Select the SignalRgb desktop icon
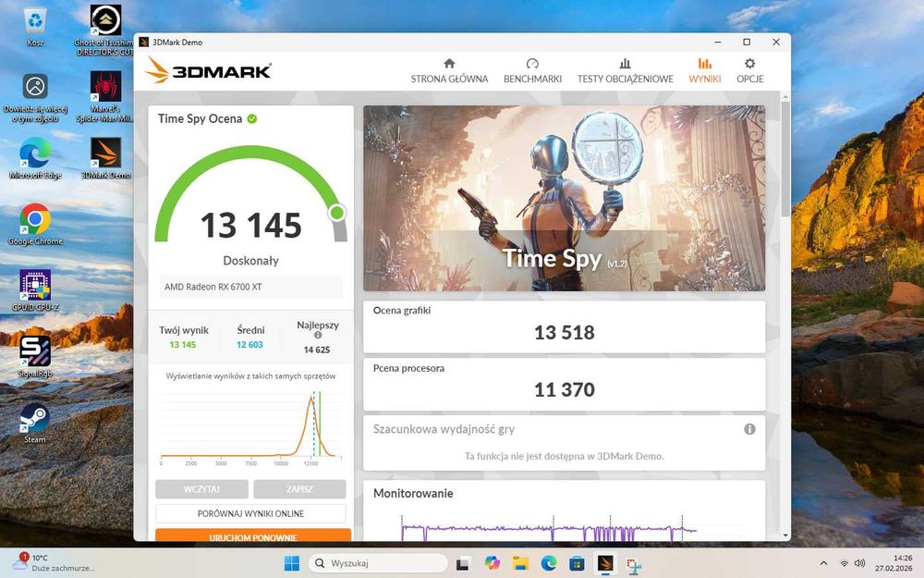 [35, 356]
